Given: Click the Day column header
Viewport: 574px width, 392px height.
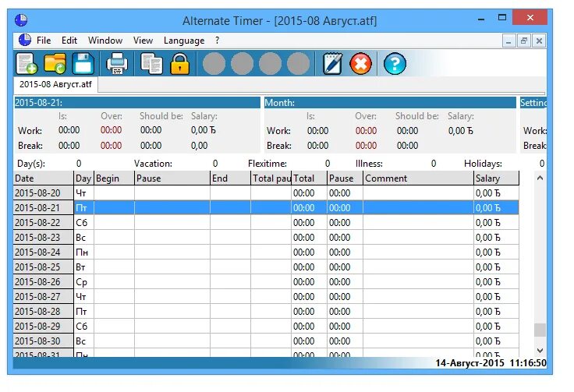Looking at the screenshot, I should coord(83,178).
